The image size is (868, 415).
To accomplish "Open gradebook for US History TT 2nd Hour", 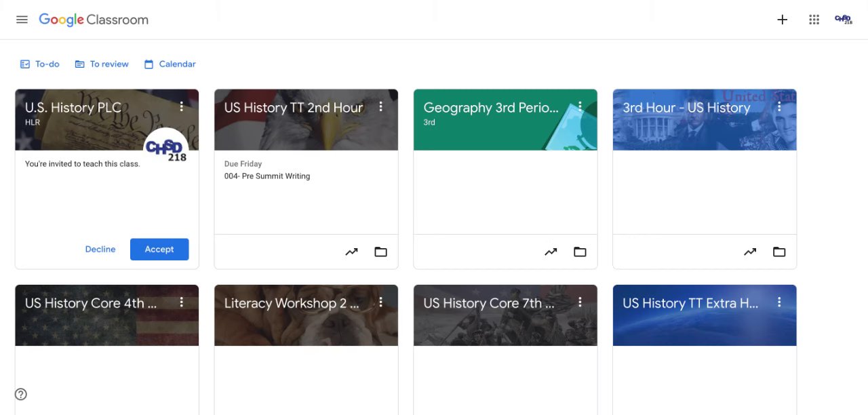I will 351,252.
